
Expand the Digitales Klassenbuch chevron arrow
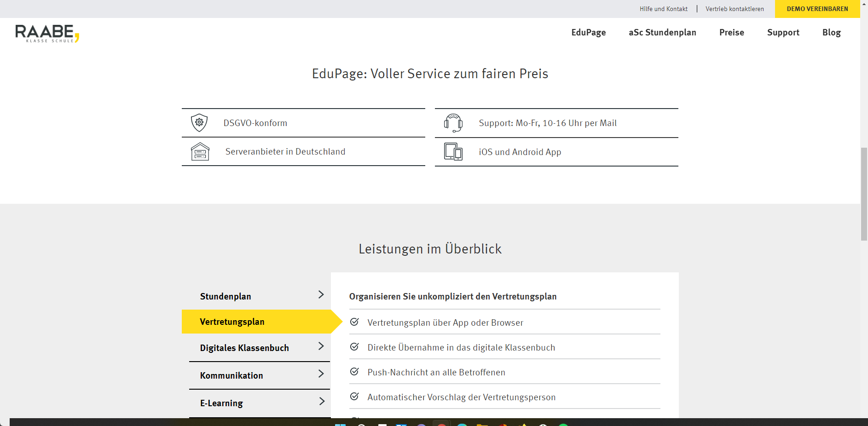coord(321,346)
